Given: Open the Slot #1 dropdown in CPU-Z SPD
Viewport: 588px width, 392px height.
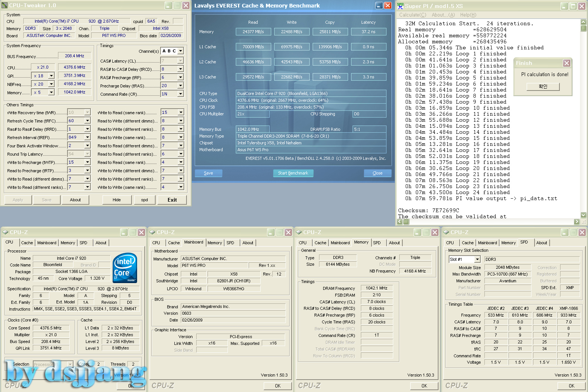Looking at the screenshot, I should (477, 259).
